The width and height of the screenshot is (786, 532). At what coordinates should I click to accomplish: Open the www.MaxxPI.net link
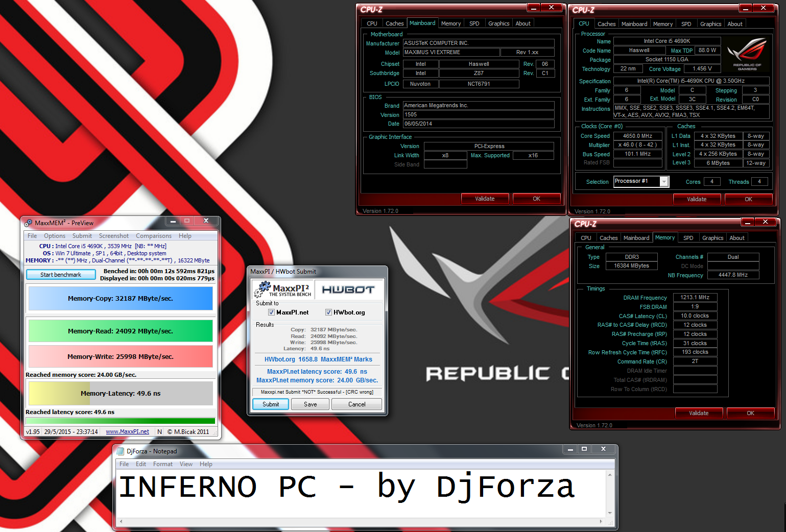coord(128,431)
